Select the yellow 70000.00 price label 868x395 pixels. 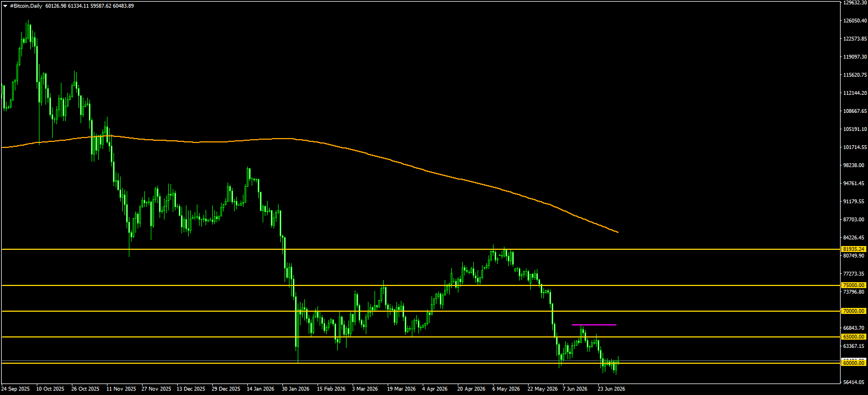854,311
